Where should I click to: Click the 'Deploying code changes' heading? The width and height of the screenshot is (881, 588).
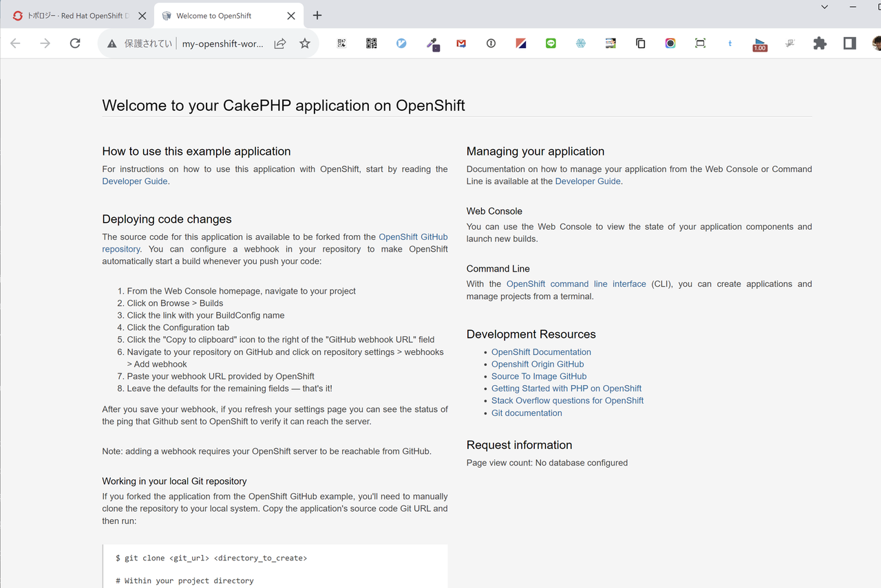click(x=167, y=219)
